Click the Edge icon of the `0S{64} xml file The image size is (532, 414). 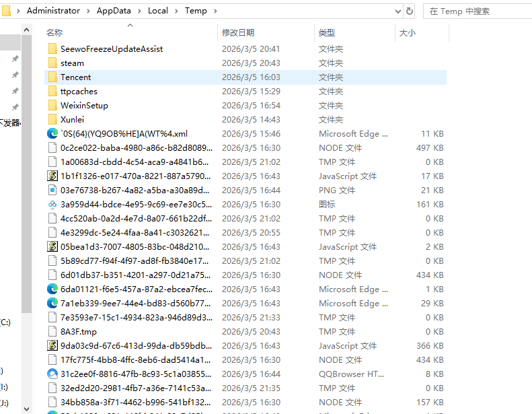tap(52, 134)
